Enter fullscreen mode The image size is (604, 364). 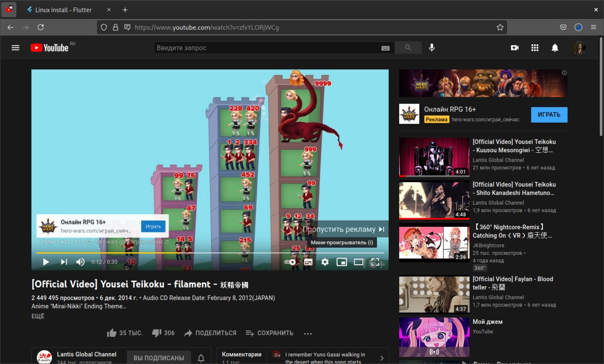point(375,262)
